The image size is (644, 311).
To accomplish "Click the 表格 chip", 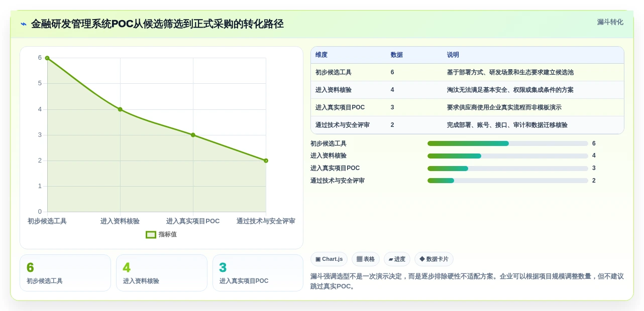I will click(x=366, y=259).
